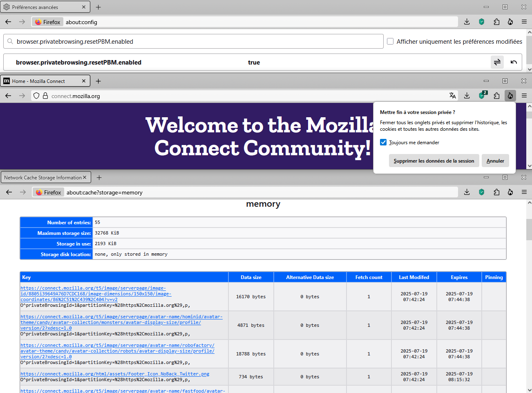
Task: Open hamburger menu in about:config window
Action: [x=524, y=22]
